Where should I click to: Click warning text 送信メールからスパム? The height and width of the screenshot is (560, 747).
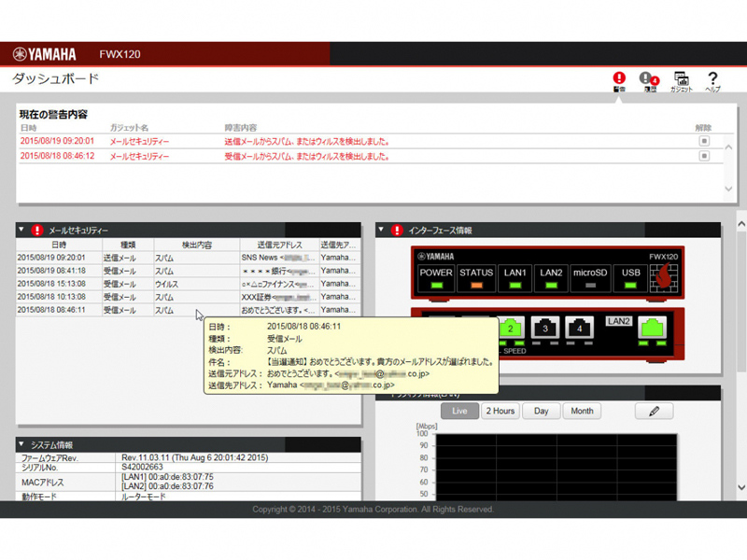point(307,142)
